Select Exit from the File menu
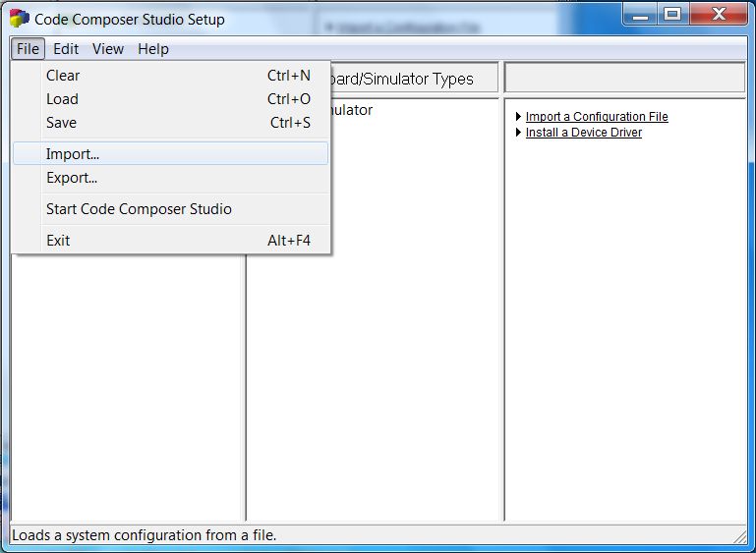This screenshot has height=553, width=756. click(171, 241)
